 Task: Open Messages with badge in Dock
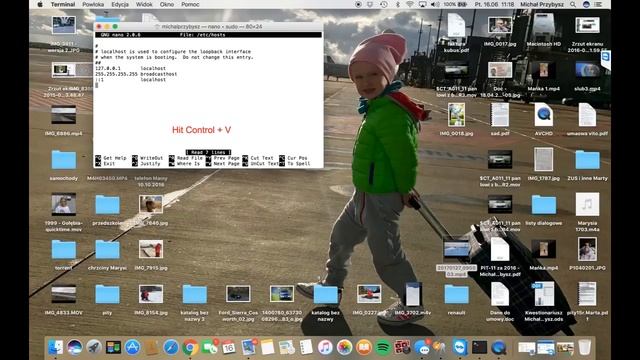click(x=422, y=347)
